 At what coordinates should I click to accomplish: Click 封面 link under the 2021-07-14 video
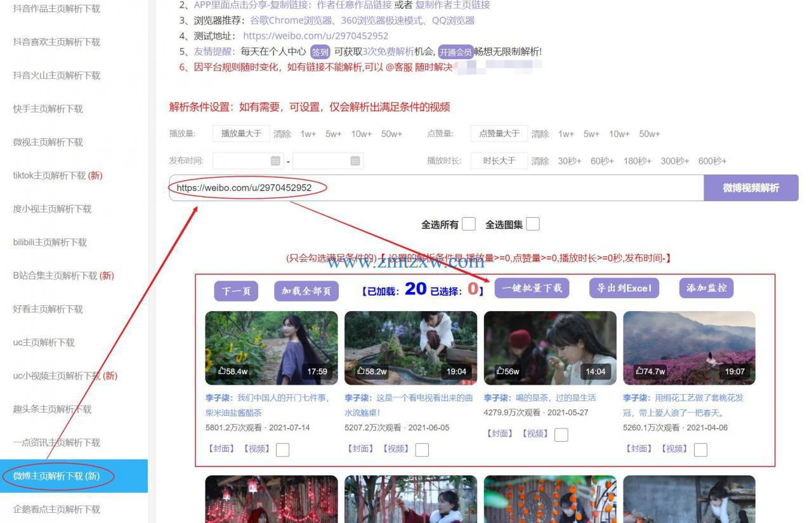click(221, 449)
